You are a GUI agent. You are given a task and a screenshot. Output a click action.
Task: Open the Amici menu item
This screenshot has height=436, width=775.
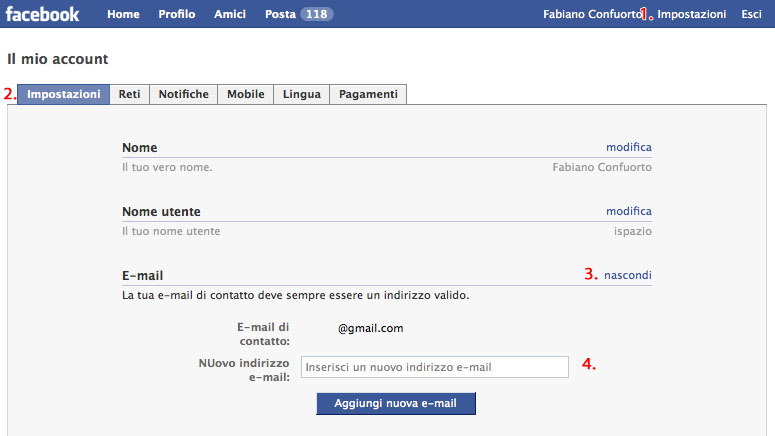(230, 15)
